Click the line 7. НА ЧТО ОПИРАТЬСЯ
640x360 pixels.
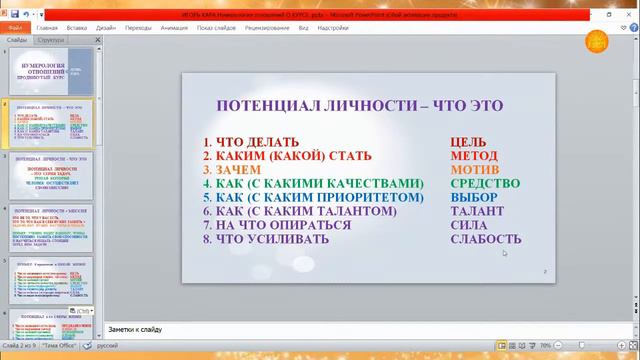(x=277, y=225)
